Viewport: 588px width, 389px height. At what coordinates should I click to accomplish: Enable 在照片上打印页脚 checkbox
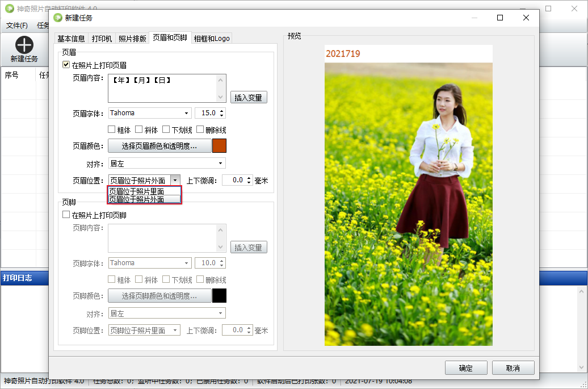[66, 215]
